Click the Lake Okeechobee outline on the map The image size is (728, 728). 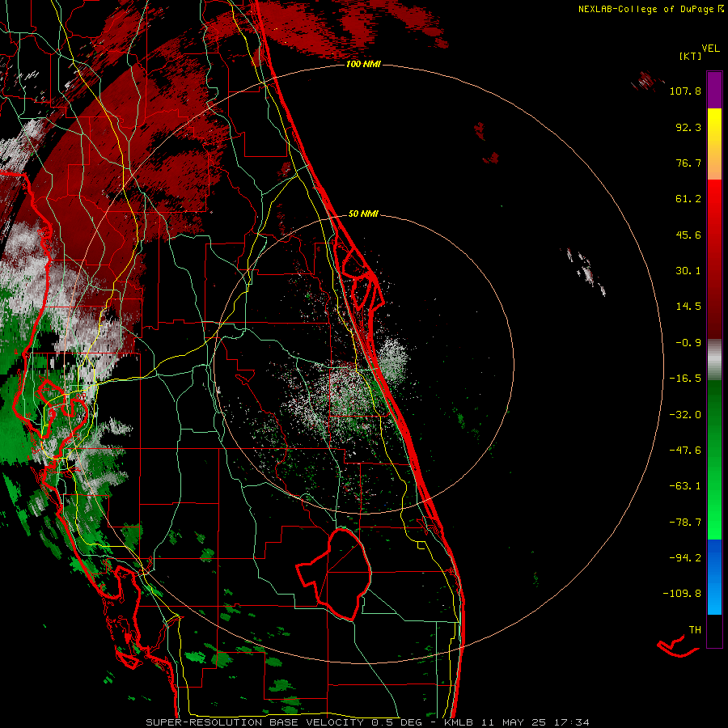click(x=334, y=574)
